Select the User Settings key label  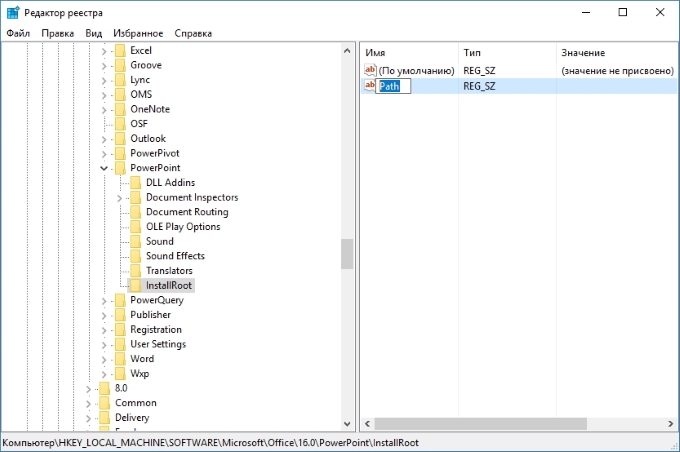(x=158, y=344)
